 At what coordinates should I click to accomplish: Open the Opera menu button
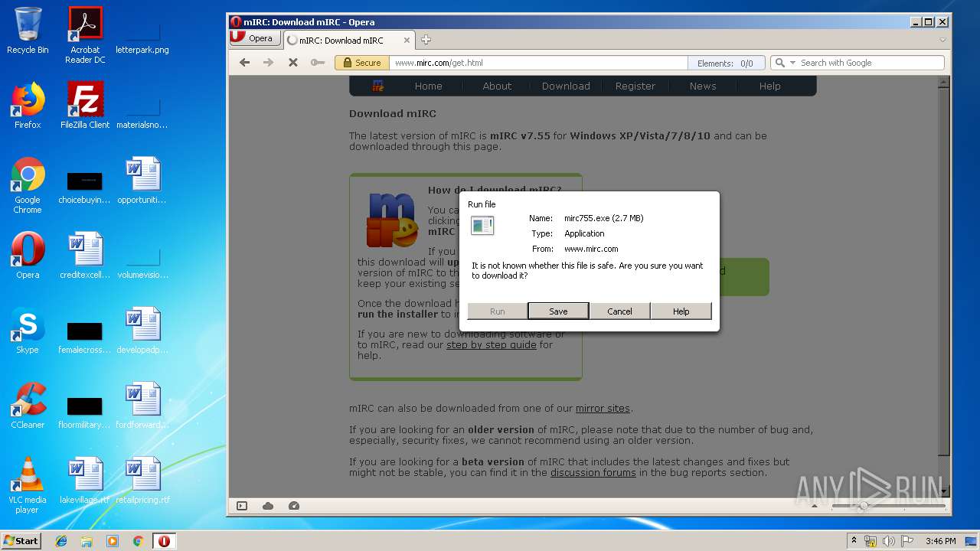254,38
